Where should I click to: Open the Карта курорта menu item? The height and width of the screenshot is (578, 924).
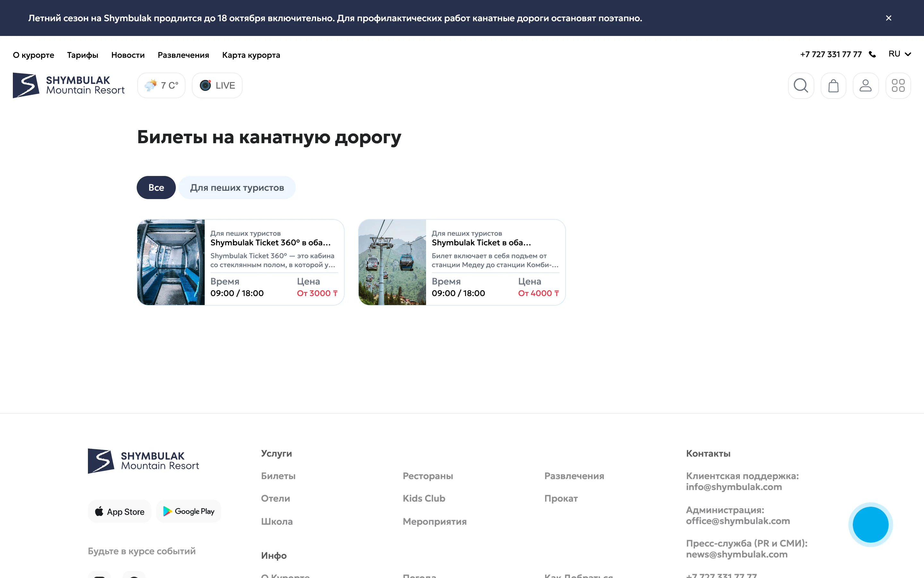(251, 55)
